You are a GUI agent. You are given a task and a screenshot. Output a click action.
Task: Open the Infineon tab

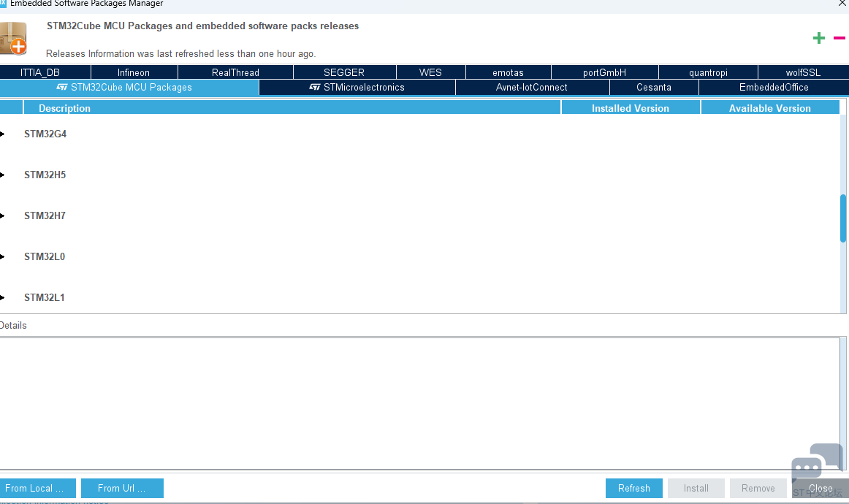tap(134, 72)
